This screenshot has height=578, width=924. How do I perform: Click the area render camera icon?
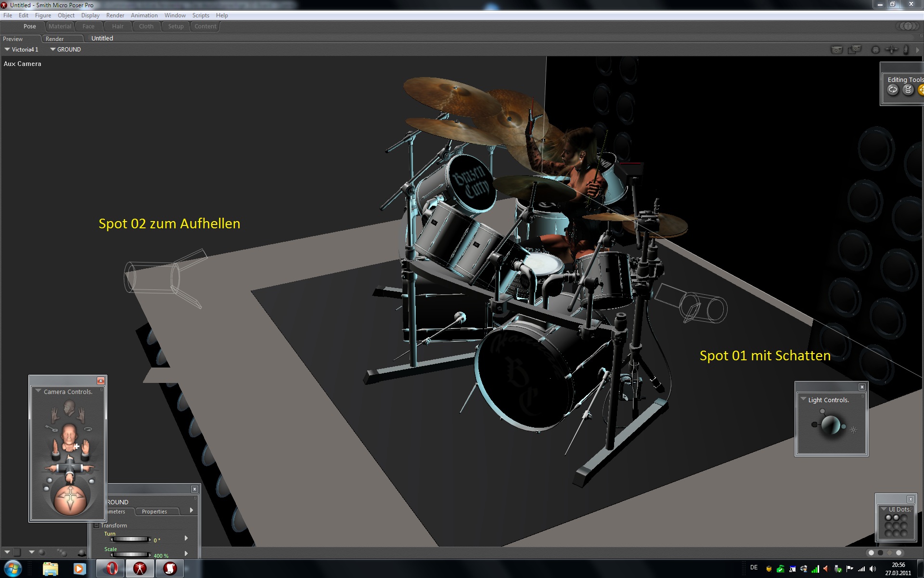tap(855, 50)
